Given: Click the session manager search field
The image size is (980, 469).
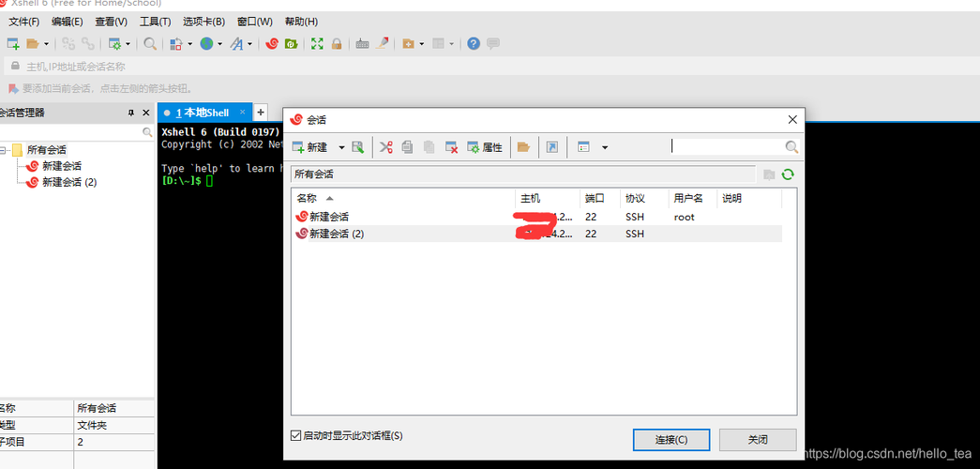Looking at the screenshot, I should [76, 132].
